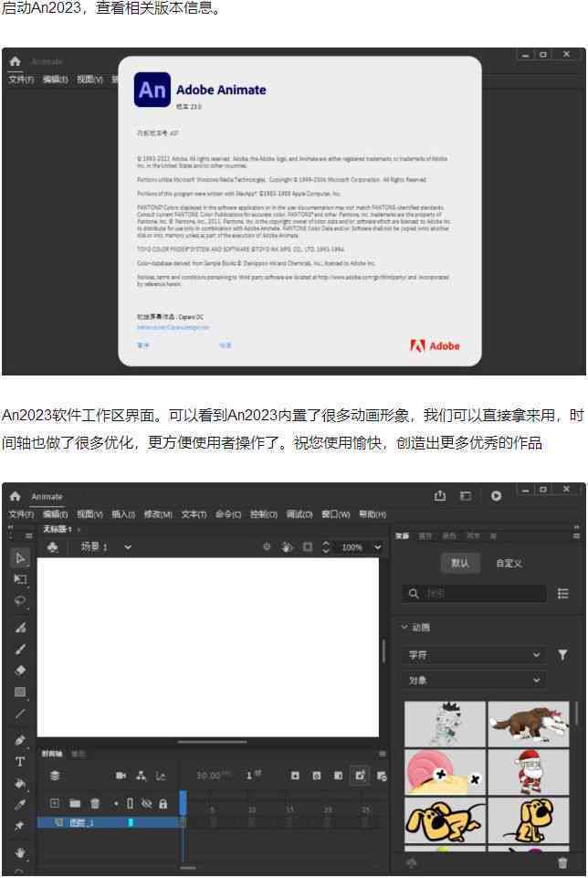Select the Eraser tool
Screen dimensions: 588x878
point(21,671)
